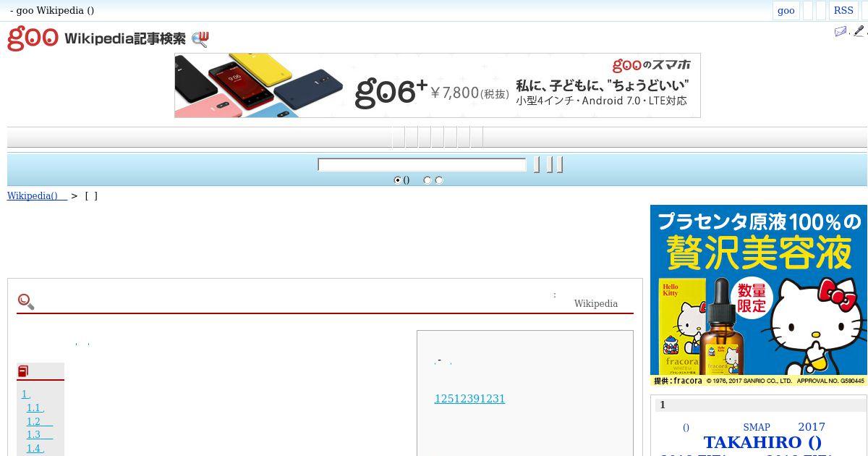This screenshot has width=868, height=456.
Task: Open the Wikipedia() breadcrumb link
Action: click(37, 195)
